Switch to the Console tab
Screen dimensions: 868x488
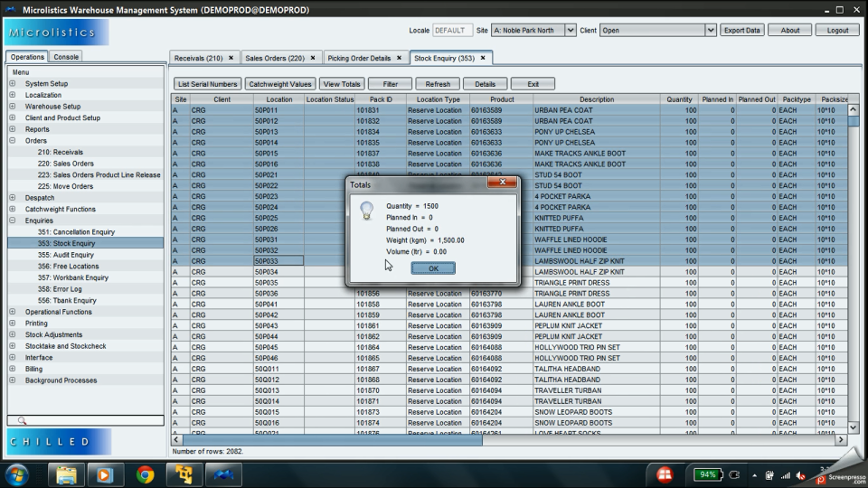[66, 57]
